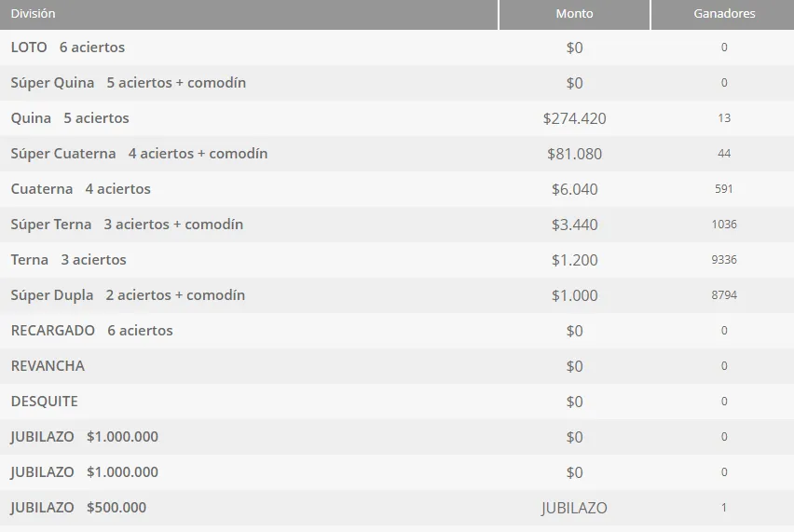Click the Súper Terna row label
The width and height of the screenshot is (794, 532).
[x=127, y=225]
